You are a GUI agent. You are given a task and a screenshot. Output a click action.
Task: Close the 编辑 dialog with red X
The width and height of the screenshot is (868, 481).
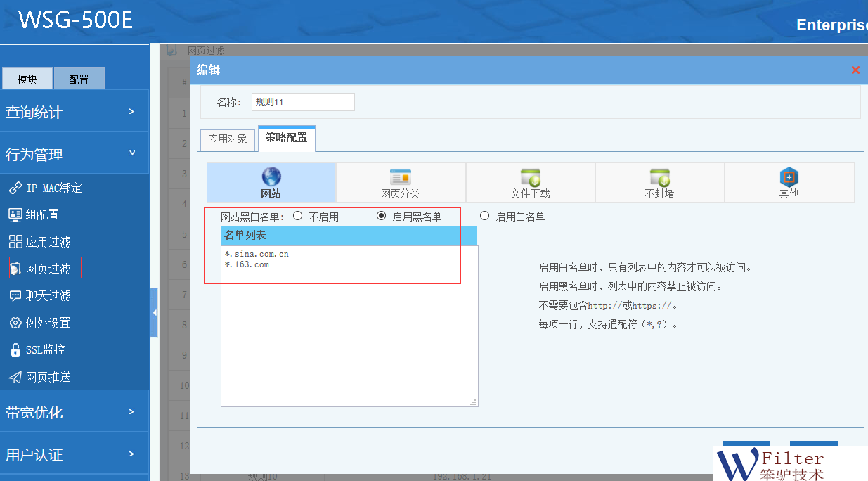click(855, 70)
